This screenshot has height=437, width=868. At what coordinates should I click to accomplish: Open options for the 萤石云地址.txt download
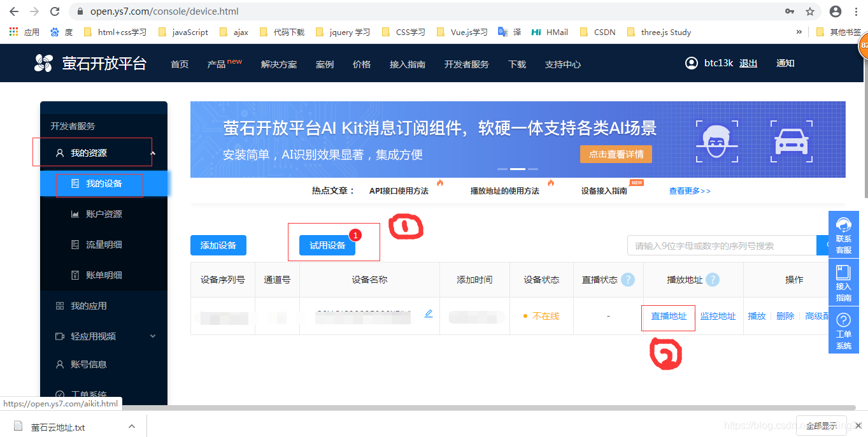pyautogui.click(x=131, y=426)
